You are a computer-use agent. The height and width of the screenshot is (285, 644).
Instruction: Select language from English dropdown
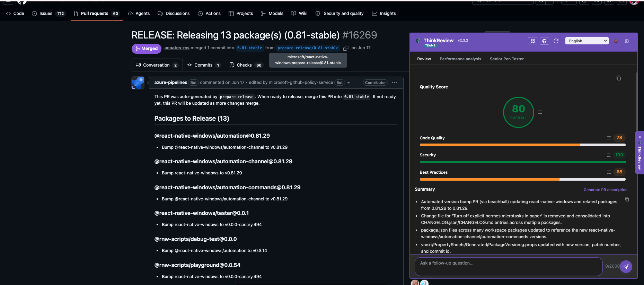tap(587, 41)
